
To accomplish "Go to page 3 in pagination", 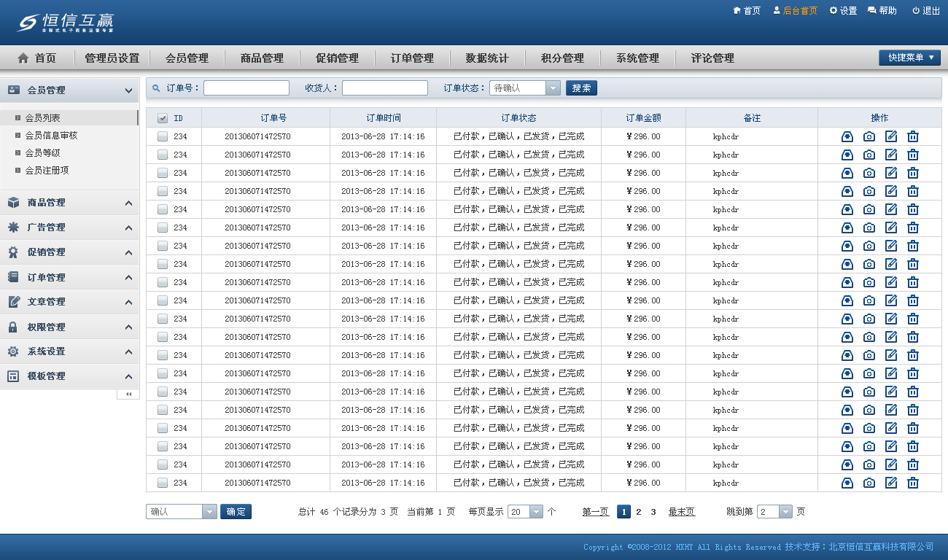I will tap(653, 512).
